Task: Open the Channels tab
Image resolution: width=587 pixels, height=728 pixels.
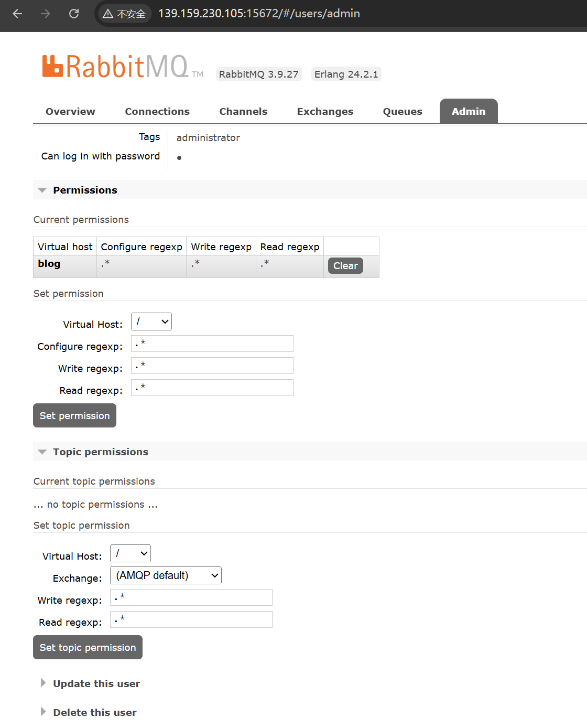Action: pyautogui.click(x=243, y=111)
